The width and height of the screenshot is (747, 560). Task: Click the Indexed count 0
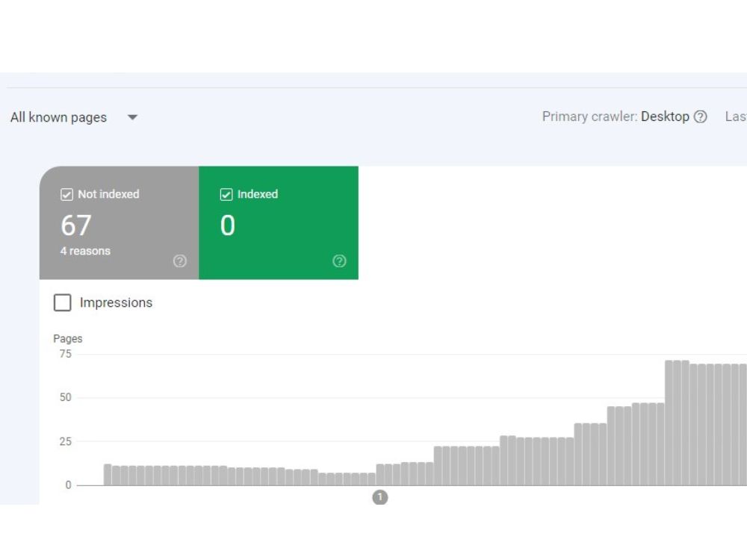click(x=228, y=225)
